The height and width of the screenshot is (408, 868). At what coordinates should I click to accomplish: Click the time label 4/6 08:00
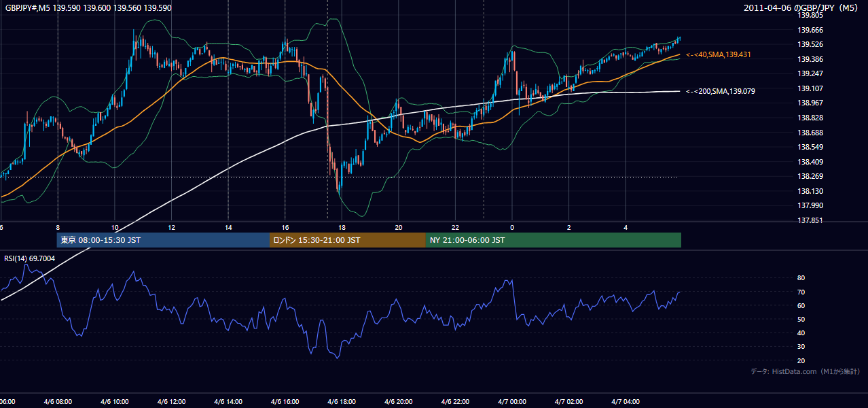(57, 402)
